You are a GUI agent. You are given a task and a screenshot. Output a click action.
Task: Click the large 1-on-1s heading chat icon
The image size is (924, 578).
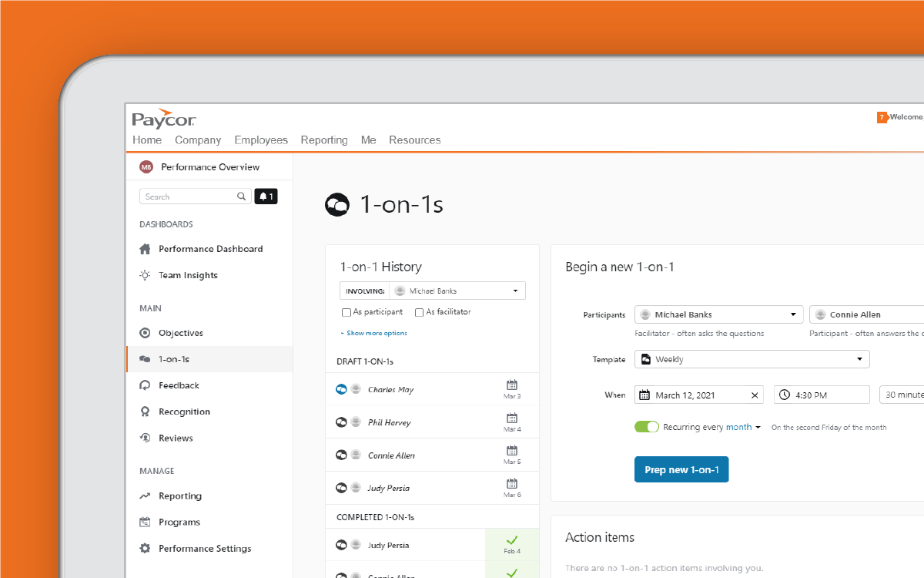337,204
